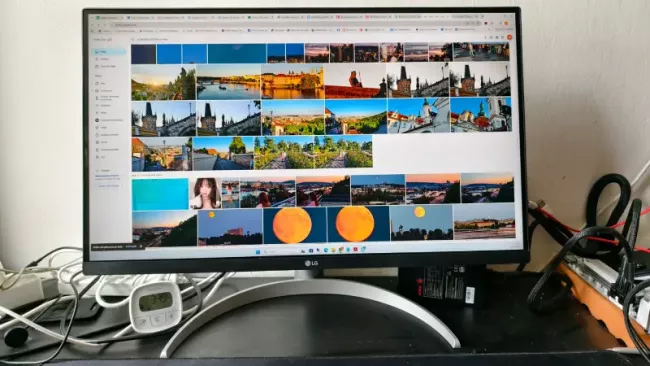Open the dusk city with dark hillside photo
The width and height of the screenshot is (650, 366).
click(x=165, y=228)
